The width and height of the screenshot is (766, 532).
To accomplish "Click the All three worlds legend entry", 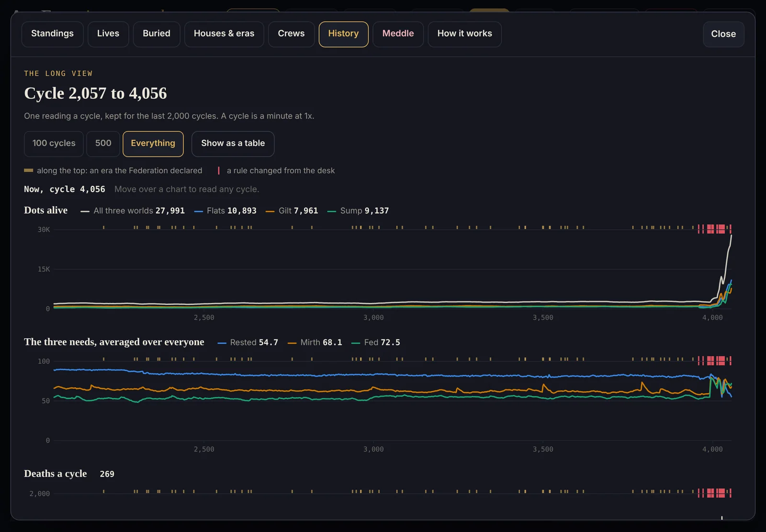I will tap(133, 211).
